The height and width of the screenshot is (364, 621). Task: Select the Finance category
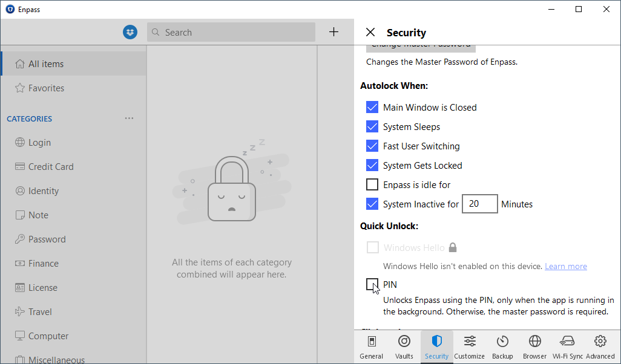point(74,263)
